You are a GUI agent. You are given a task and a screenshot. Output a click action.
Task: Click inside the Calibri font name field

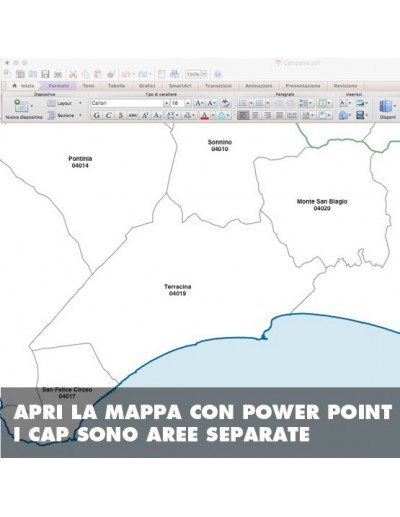point(127,103)
